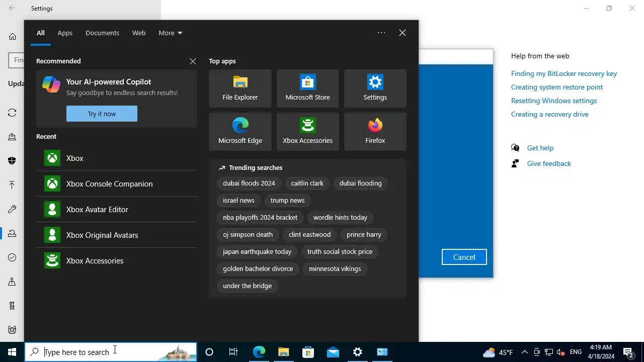Search trending nba playoffs 2024 bracket

(260, 217)
